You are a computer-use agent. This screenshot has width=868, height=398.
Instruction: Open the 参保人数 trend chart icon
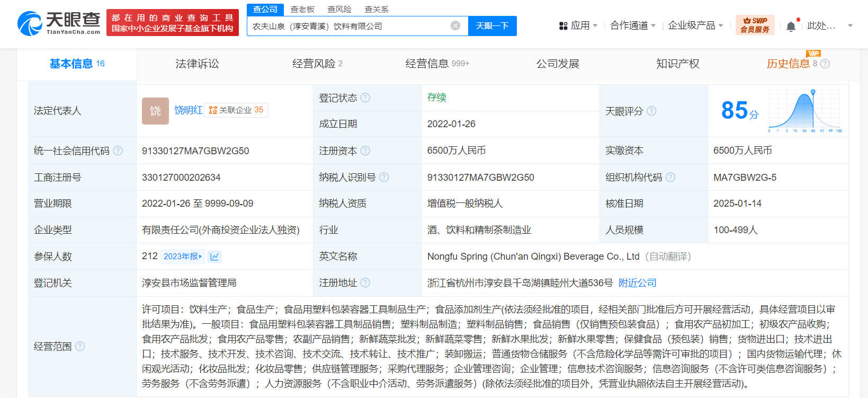214,257
